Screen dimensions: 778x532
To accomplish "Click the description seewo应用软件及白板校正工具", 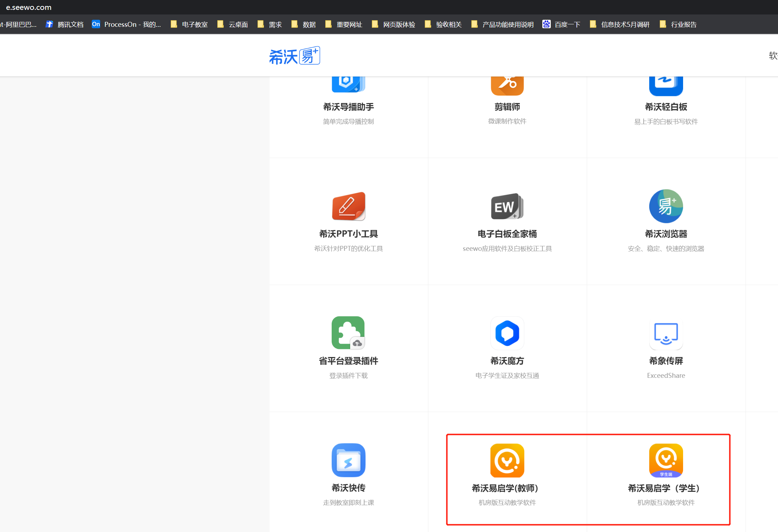I will point(507,249).
